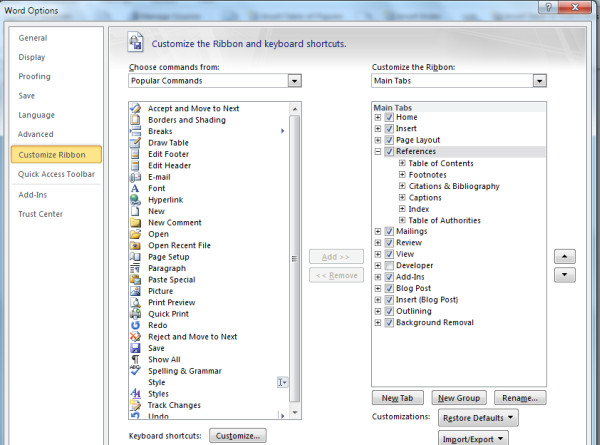The width and height of the screenshot is (600, 445).
Task: Click the commands list scrollbar thumb
Action: coord(294,259)
